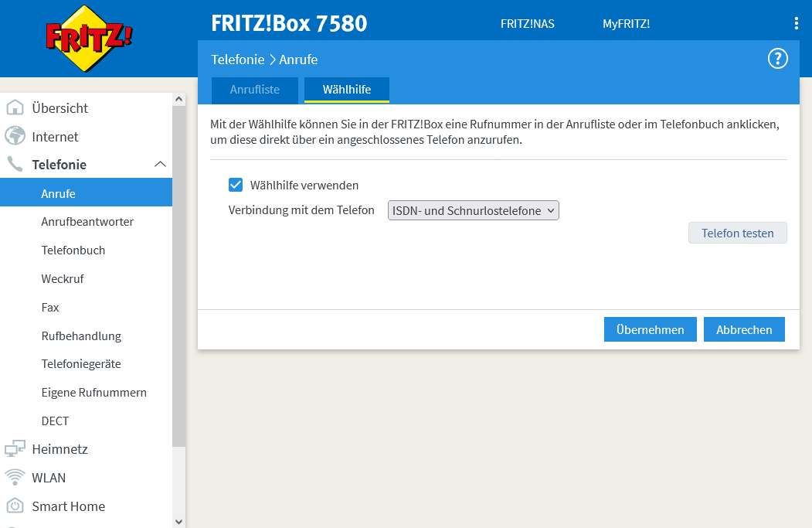Image resolution: width=812 pixels, height=528 pixels.
Task: Switch to the Anrufliste tab
Action: (255, 90)
